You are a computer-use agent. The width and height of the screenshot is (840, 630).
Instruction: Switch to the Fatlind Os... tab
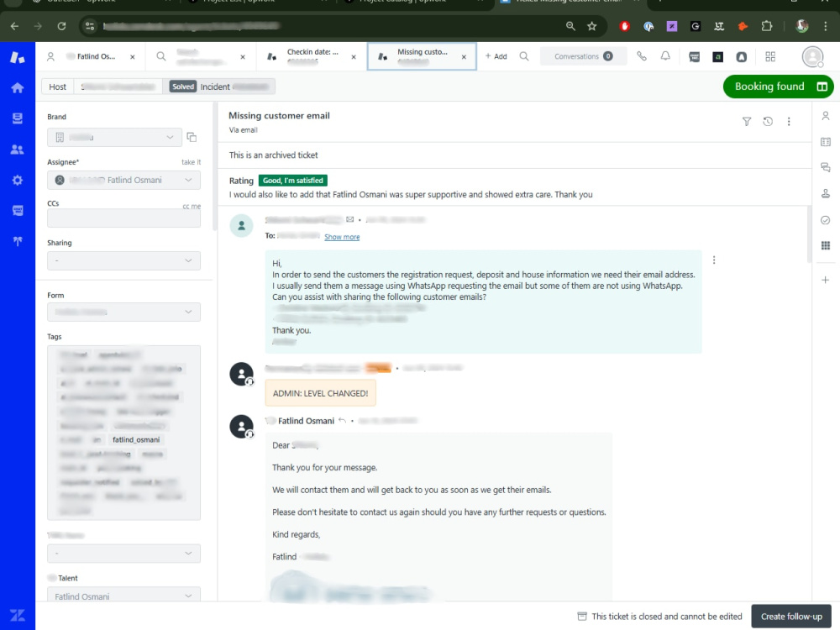90,56
